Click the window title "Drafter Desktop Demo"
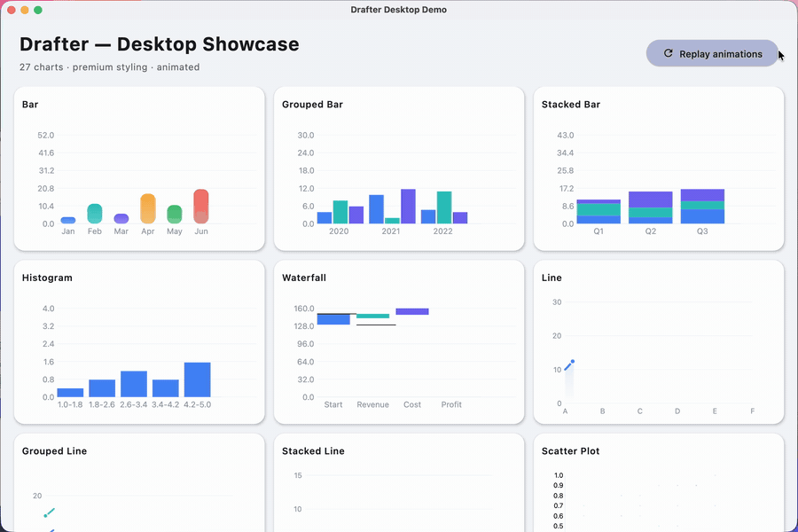The width and height of the screenshot is (798, 532). (x=398, y=10)
